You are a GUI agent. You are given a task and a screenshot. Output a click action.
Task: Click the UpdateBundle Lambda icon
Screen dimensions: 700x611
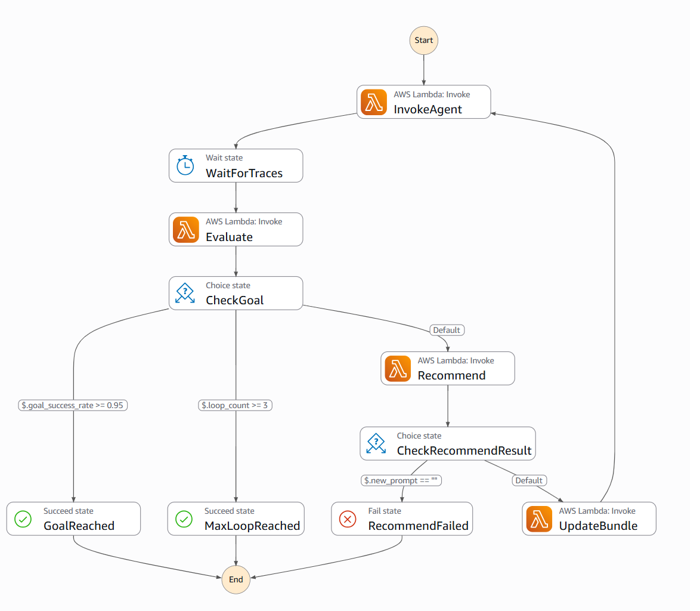(x=539, y=519)
